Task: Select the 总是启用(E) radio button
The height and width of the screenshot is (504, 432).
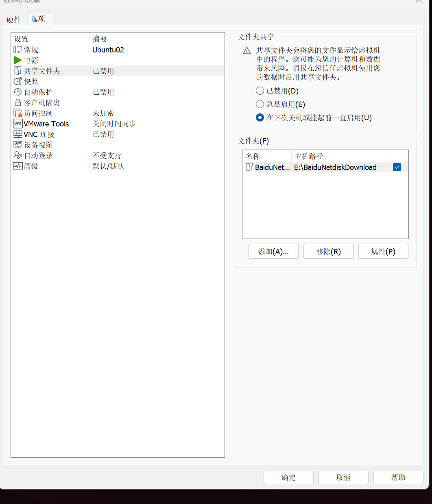Action: click(x=260, y=104)
